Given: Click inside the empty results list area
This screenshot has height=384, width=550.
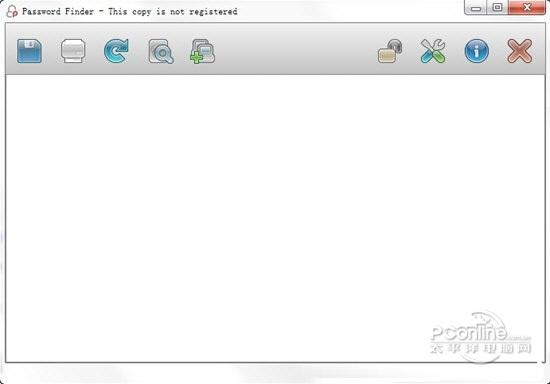Looking at the screenshot, I should [275, 218].
